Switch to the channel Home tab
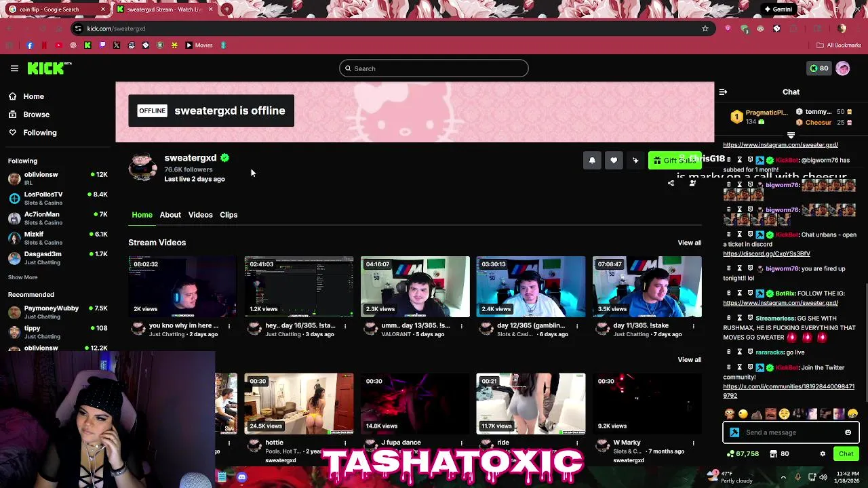Image resolution: width=868 pixels, height=488 pixels. coord(142,215)
